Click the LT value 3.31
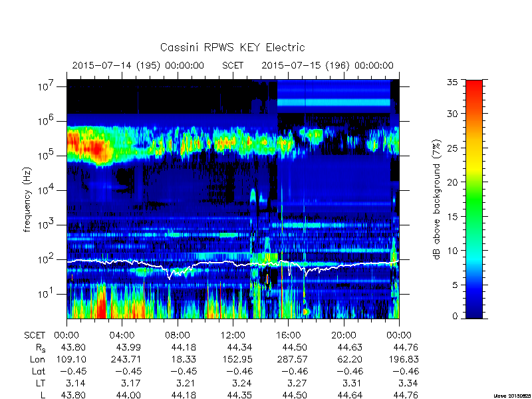The width and height of the screenshot is (532, 399). [352, 384]
